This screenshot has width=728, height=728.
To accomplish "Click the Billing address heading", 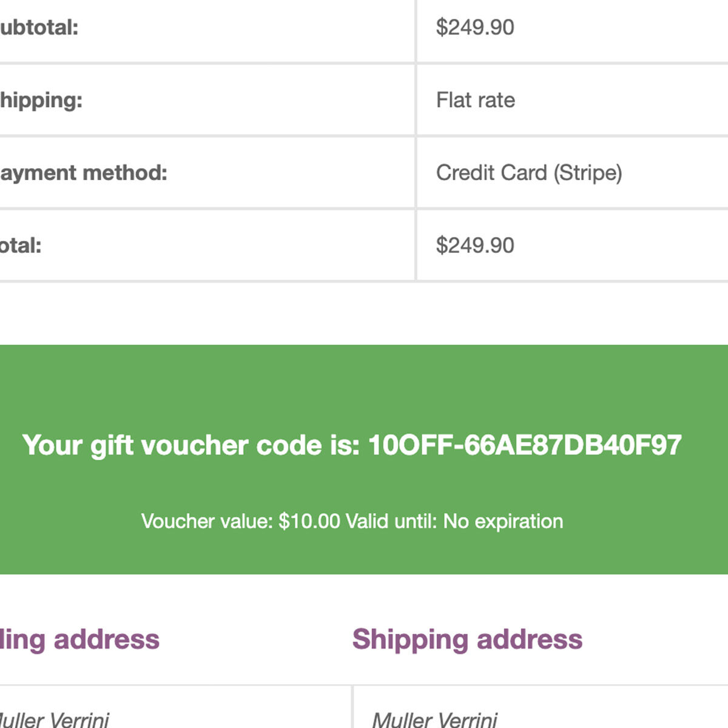I will [79, 639].
